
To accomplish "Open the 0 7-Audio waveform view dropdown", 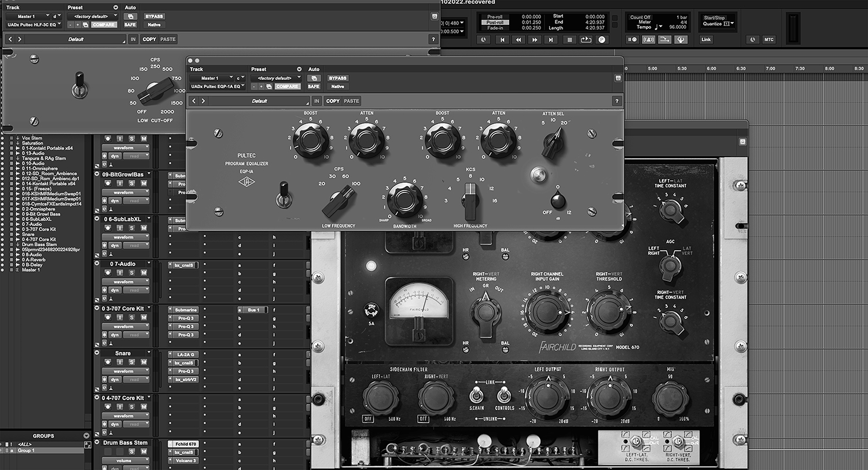I will click(126, 282).
